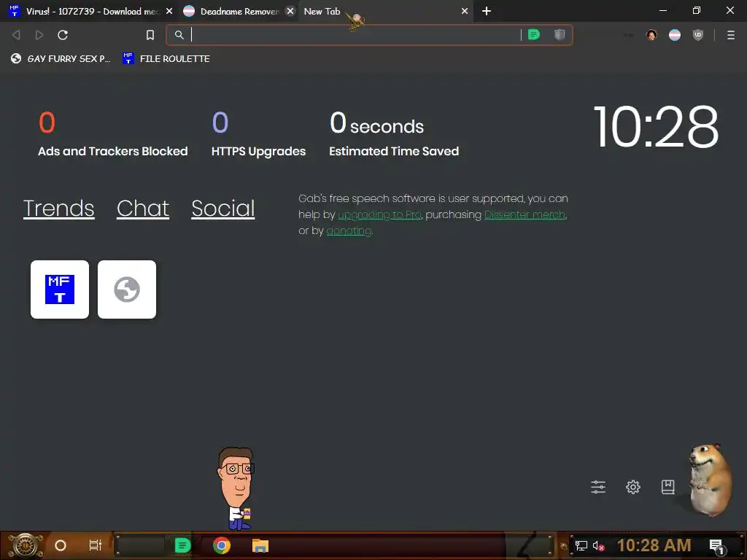Viewport: 747px width, 560px height.
Task: Open FILE ROULETTE bookmark
Action: pos(166,58)
